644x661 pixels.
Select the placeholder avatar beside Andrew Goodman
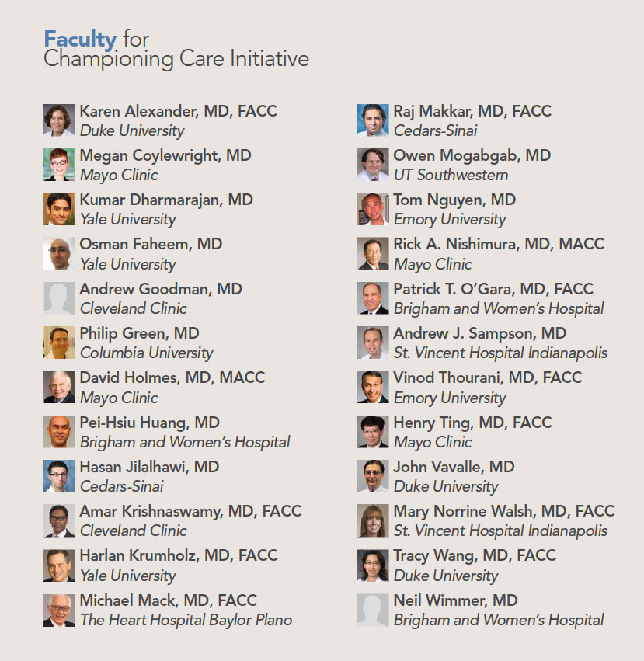point(59,298)
